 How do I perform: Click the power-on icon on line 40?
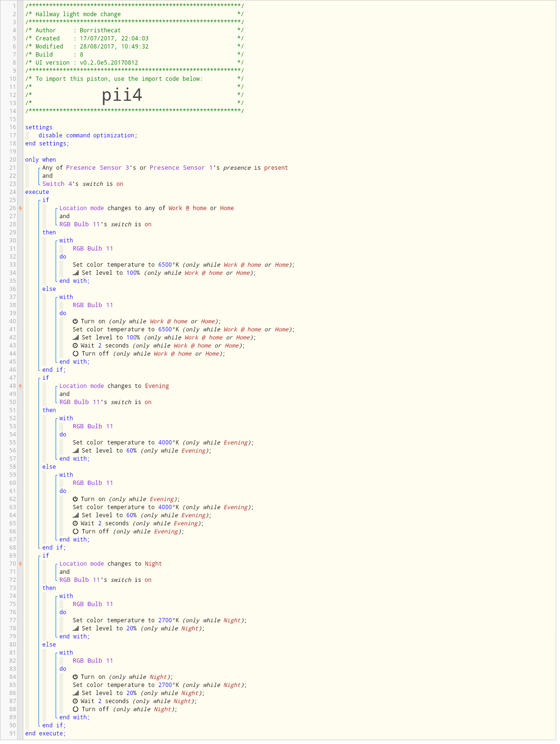click(x=75, y=321)
